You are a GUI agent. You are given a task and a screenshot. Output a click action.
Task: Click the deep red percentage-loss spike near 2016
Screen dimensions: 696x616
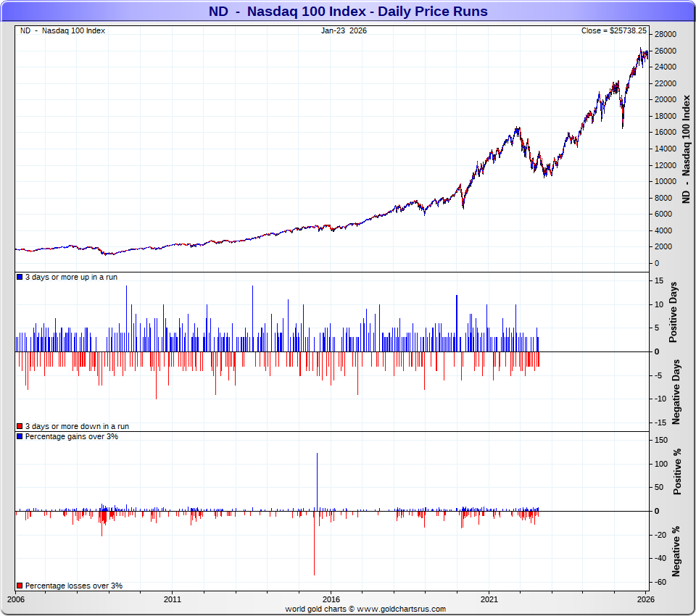314,544
